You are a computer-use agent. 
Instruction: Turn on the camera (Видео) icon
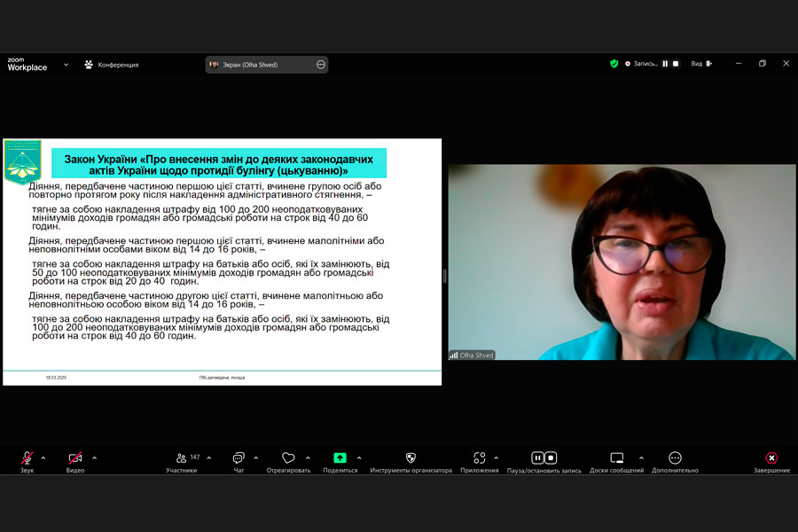(x=75, y=458)
